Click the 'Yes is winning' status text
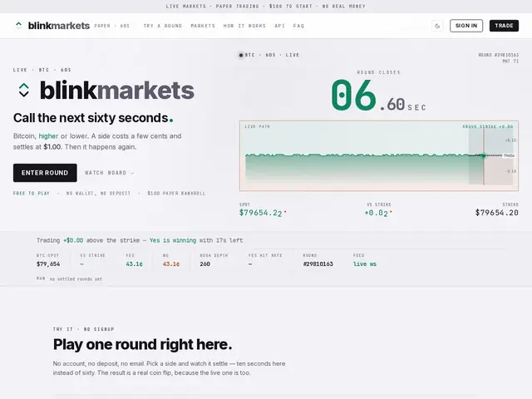The height and width of the screenshot is (399, 532). [x=173, y=240]
